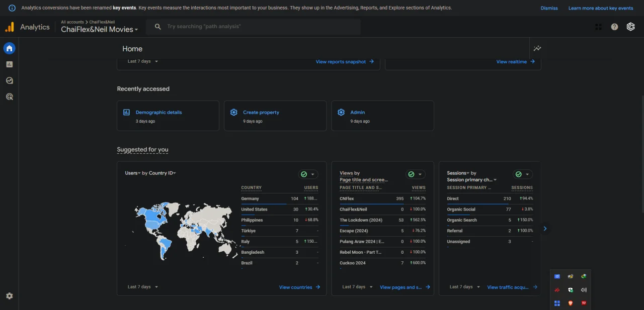Click the Create property gear icon

pos(233,112)
